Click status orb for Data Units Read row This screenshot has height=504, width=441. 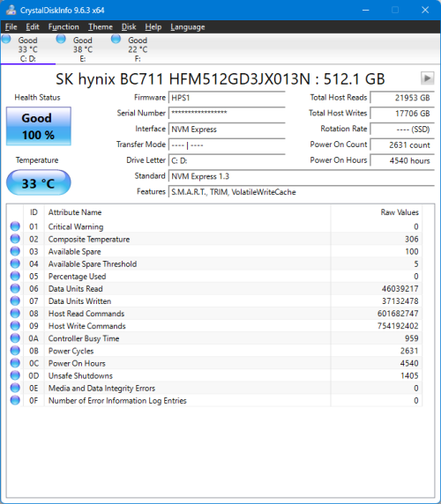pyautogui.click(x=15, y=288)
